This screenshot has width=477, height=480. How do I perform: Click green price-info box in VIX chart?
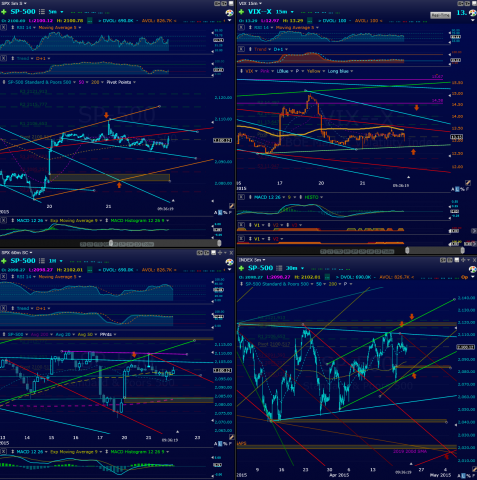tap(310, 21)
